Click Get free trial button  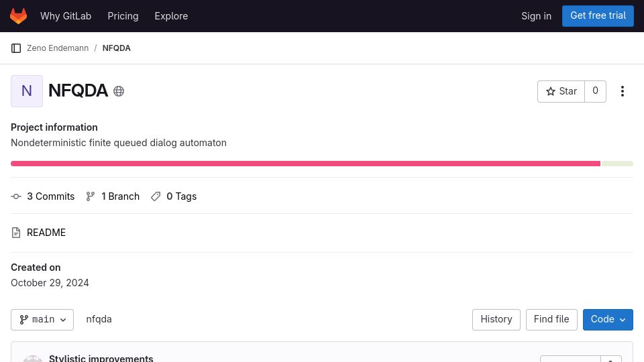(x=598, y=16)
